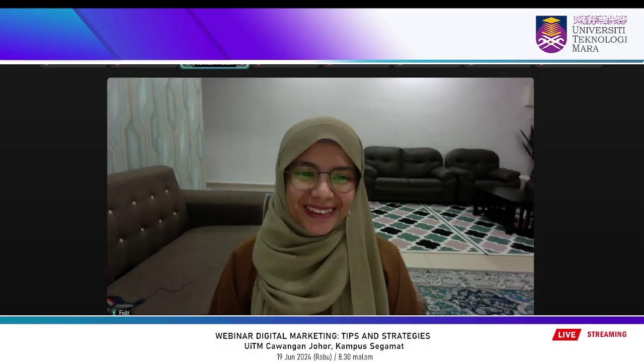The height and width of the screenshot is (362, 644).
Task: Click the green microphone icon beside Fidz
Action: 114,312
